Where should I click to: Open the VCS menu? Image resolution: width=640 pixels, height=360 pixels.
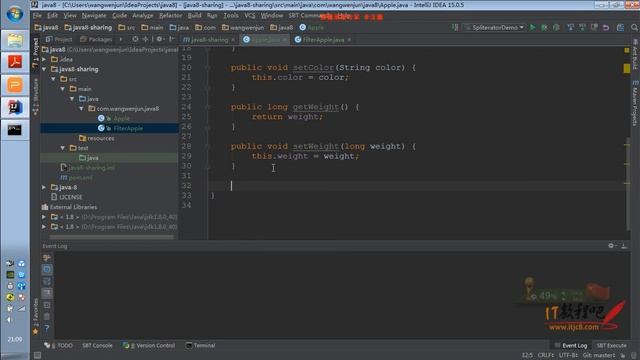(x=250, y=16)
